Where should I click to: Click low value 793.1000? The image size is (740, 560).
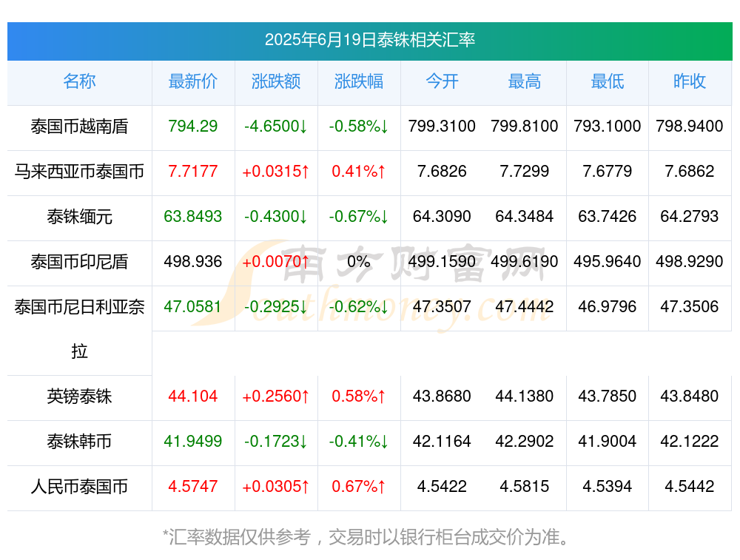pyautogui.click(x=608, y=126)
